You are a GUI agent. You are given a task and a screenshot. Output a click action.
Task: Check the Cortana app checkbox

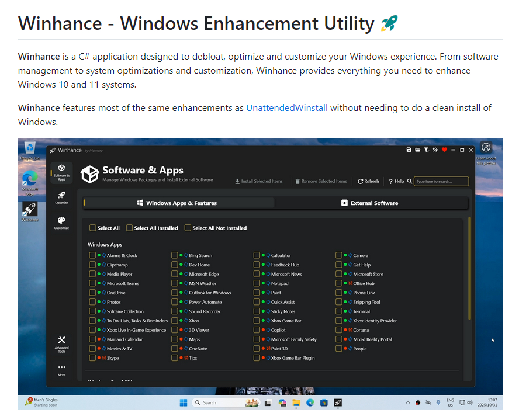(339, 330)
